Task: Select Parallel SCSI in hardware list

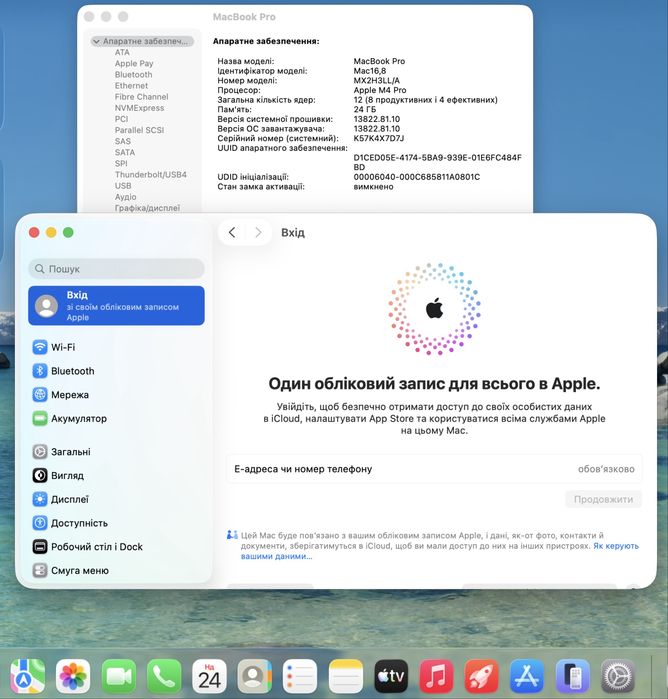Action: tap(139, 130)
